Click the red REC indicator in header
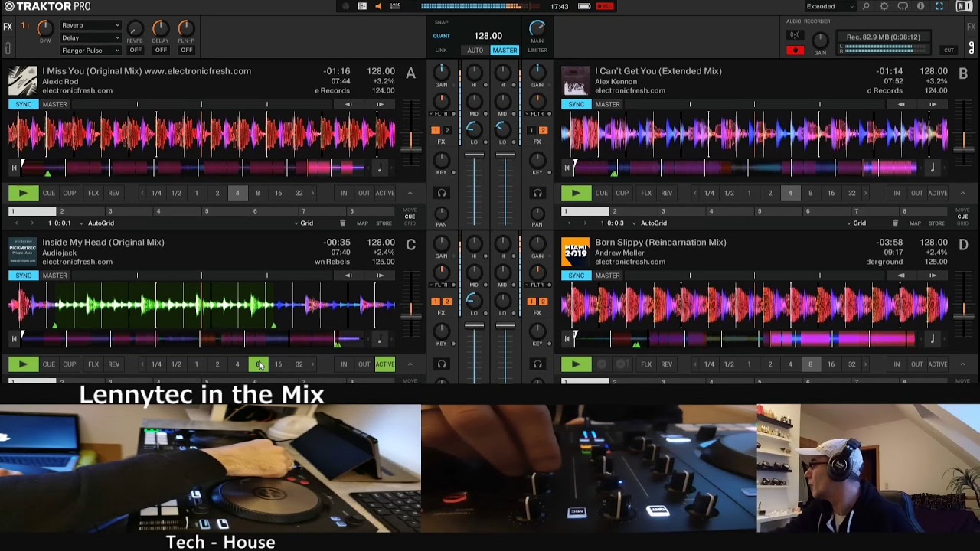This screenshot has width=980, height=551. [605, 6]
